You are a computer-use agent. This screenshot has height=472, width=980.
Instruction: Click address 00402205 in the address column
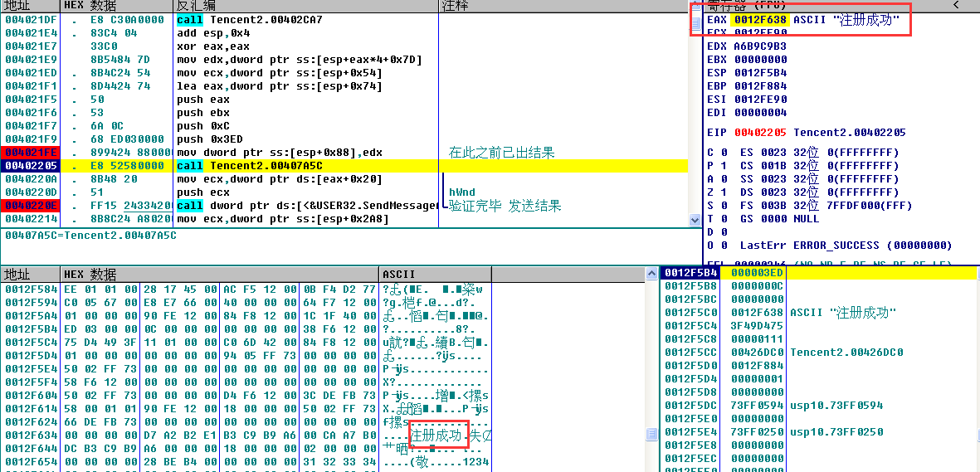tap(29, 166)
